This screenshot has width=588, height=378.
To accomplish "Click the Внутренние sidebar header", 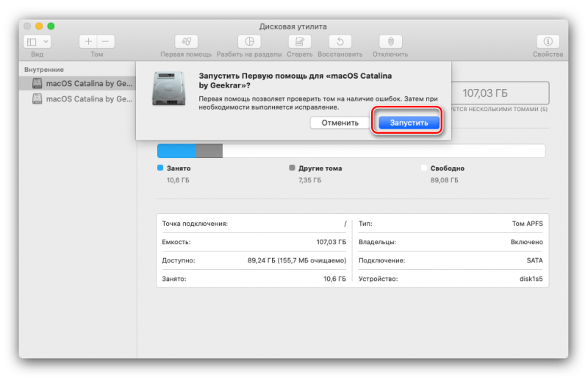I will [44, 69].
